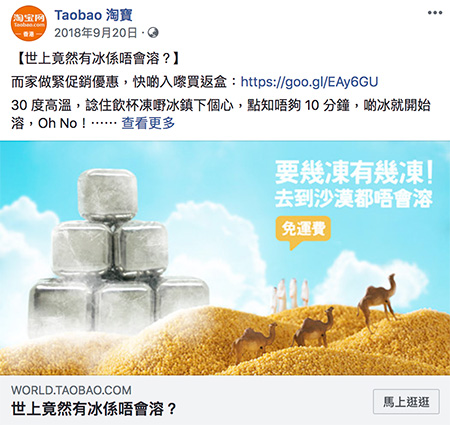Viewport: 450px width, 425px height.
Task: Click the leftmost camel in the sand
Action: [255, 342]
